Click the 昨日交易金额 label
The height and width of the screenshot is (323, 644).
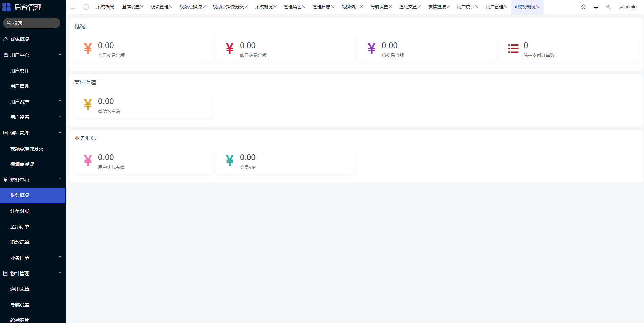[x=253, y=55]
